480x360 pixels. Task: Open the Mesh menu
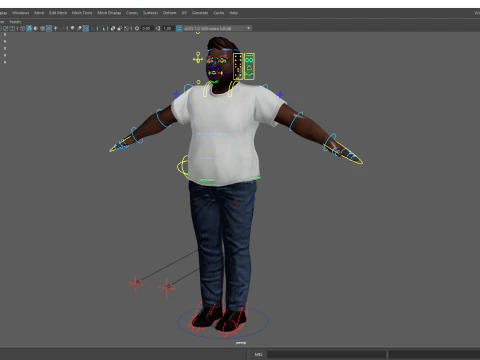pyautogui.click(x=39, y=13)
